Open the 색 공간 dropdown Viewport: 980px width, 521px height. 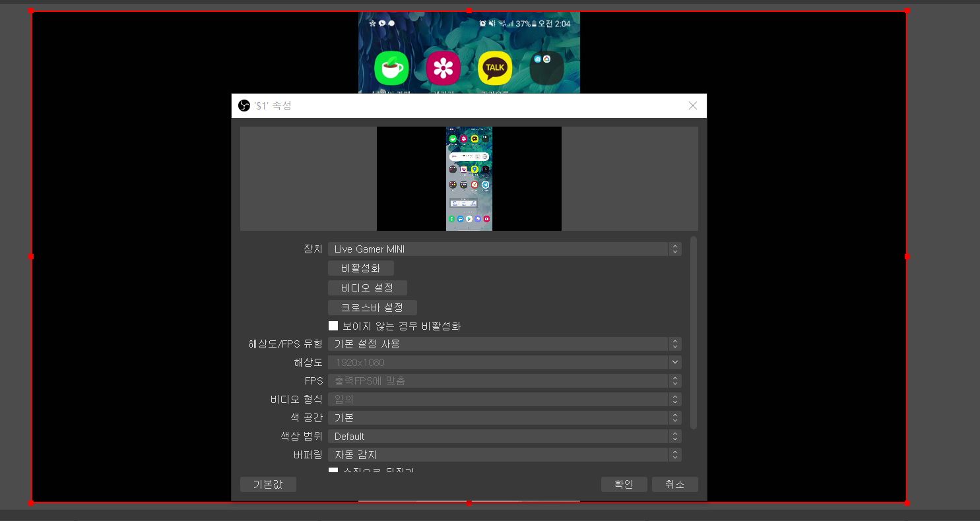pos(504,417)
